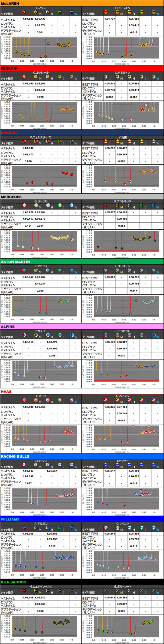Select the red FERRARI team header
Screen dimensions: 164x644
[x=82, y=68]
